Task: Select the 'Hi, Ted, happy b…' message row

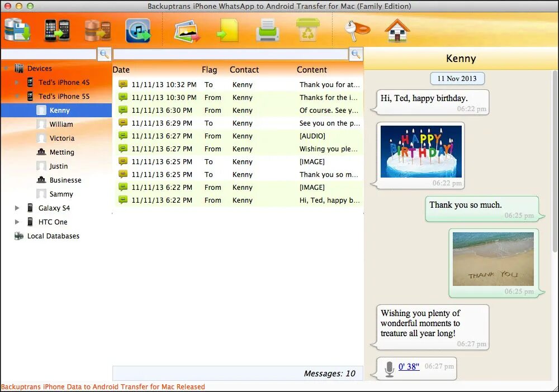Action: tap(238, 200)
